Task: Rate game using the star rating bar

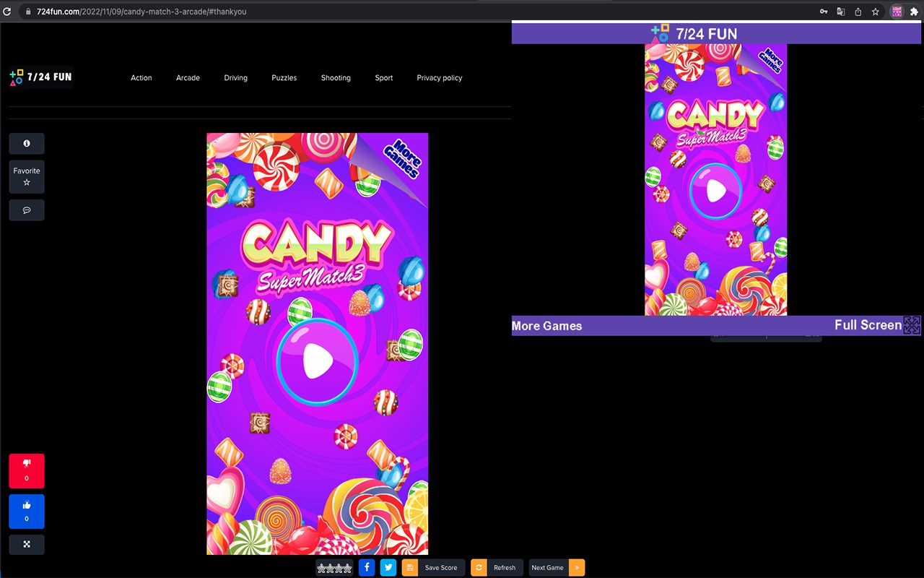Action: pyautogui.click(x=334, y=568)
